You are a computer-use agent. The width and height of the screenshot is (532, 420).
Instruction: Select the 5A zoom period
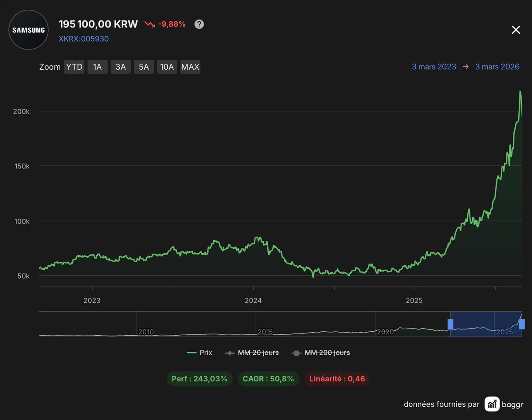click(x=144, y=67)
